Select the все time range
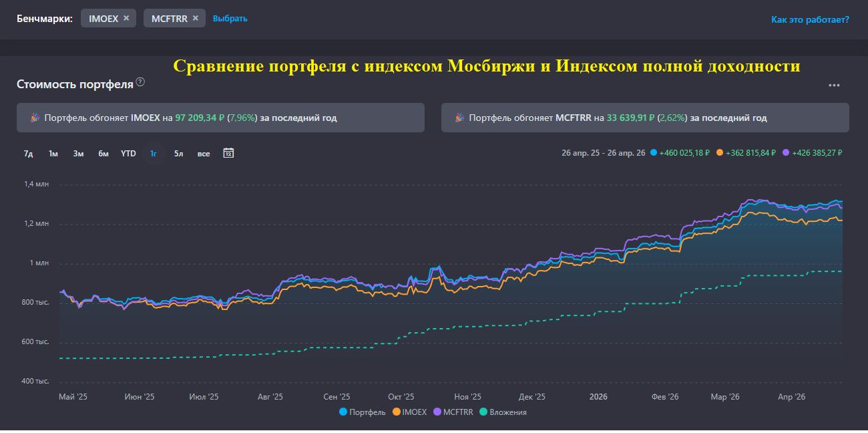 [x=204, y=154]
